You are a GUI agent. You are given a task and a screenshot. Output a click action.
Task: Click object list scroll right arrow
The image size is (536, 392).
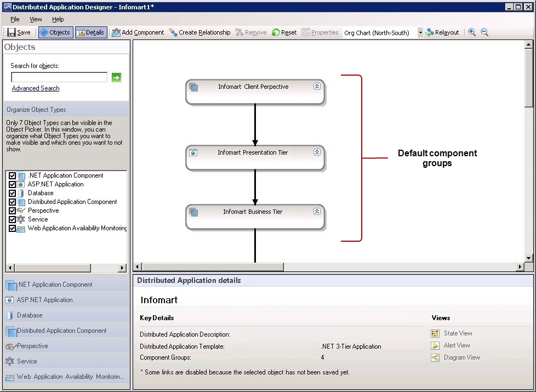pyautogui.click(x=122, y=268)
